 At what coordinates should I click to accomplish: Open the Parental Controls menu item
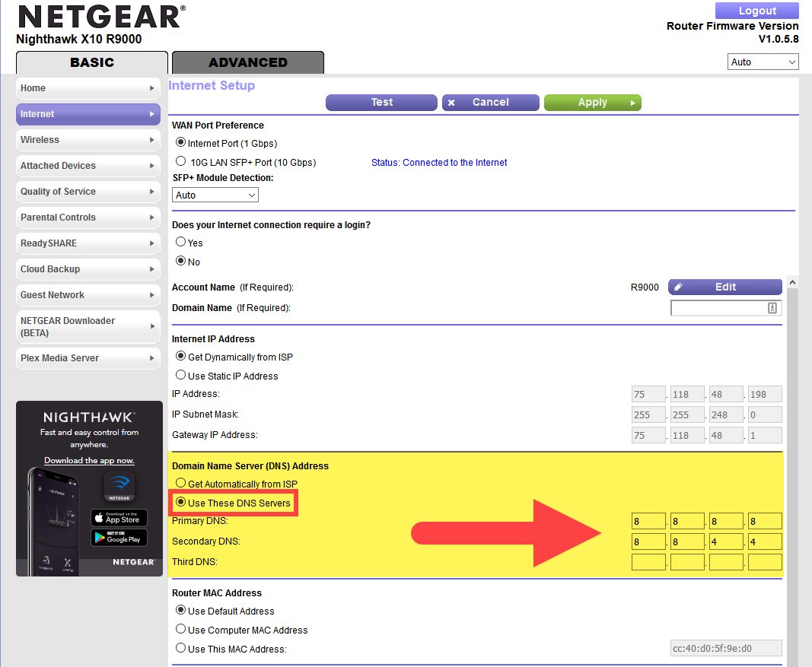coord(88,218)
